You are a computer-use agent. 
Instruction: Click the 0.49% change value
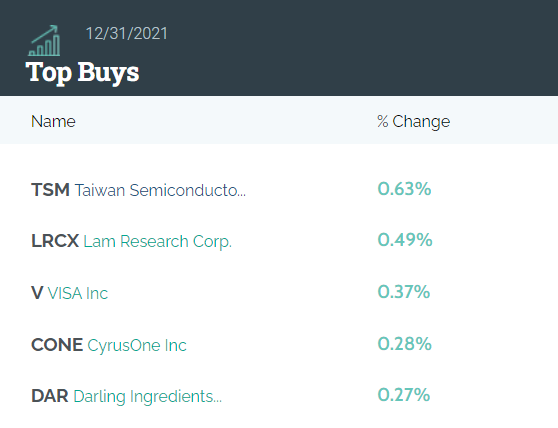(405, 239)
